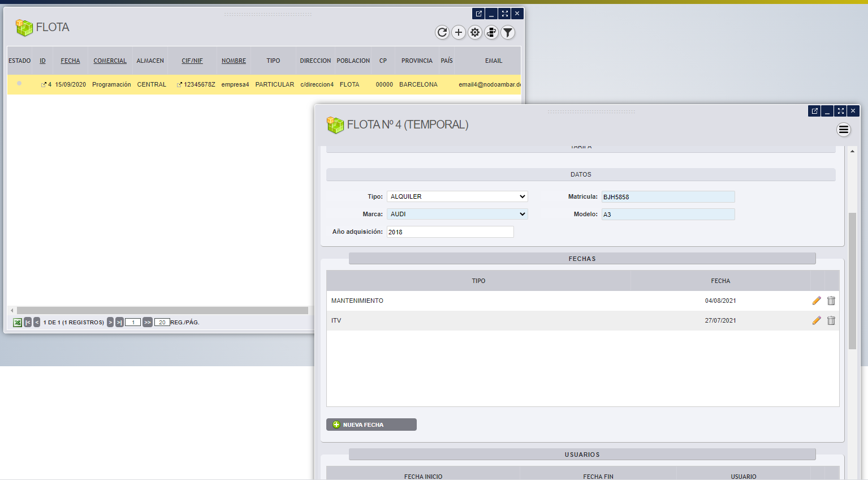Pop out the FLOTA Nº 4 window

pos(815,111)
